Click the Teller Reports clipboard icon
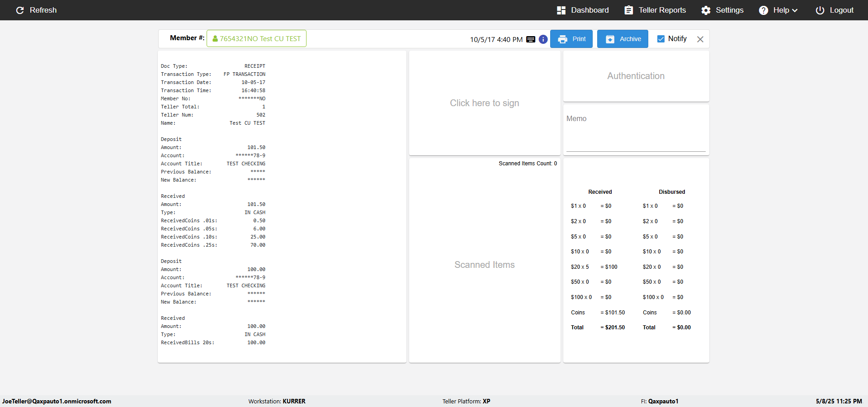Screen dimensions: 868x407 point(628,10)
